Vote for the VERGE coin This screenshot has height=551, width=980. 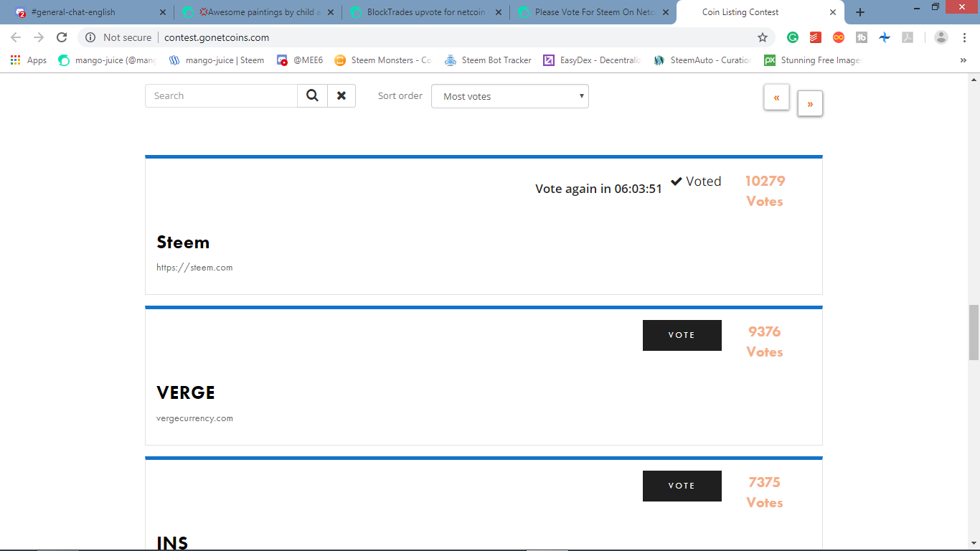click(682, 335)
